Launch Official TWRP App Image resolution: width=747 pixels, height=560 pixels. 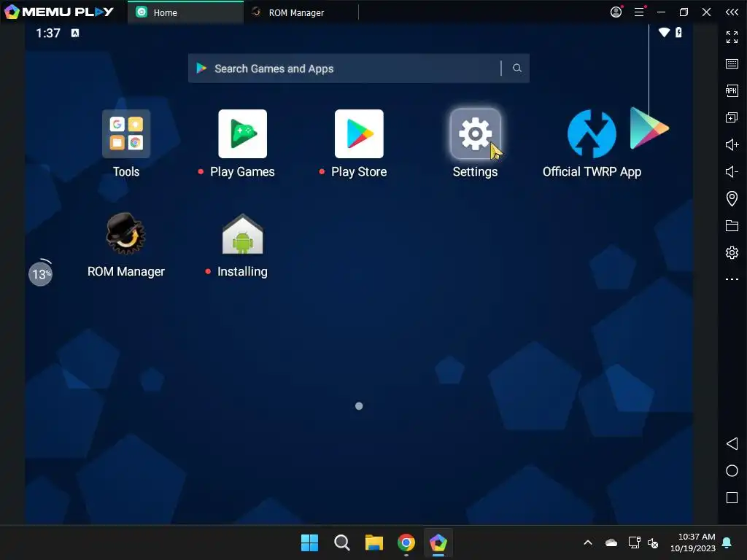(592, 134)
